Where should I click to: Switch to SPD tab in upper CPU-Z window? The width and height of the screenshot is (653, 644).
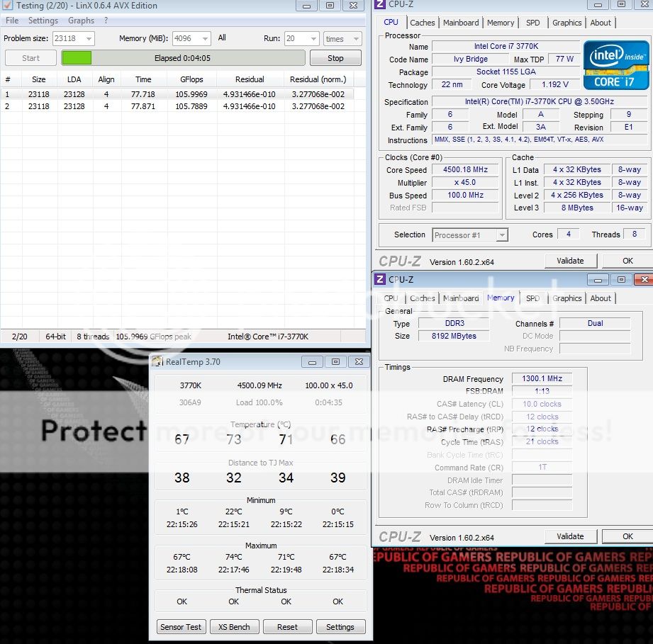click(532, 23)
